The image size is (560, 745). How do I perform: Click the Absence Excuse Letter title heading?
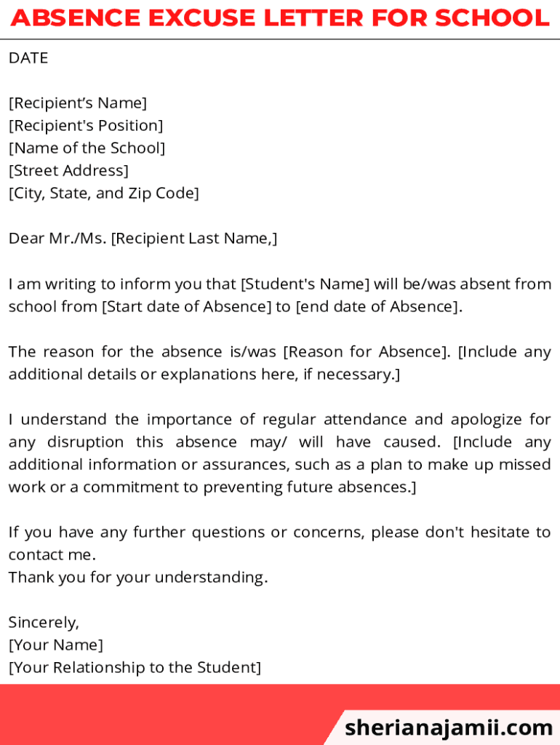[280, 17]
